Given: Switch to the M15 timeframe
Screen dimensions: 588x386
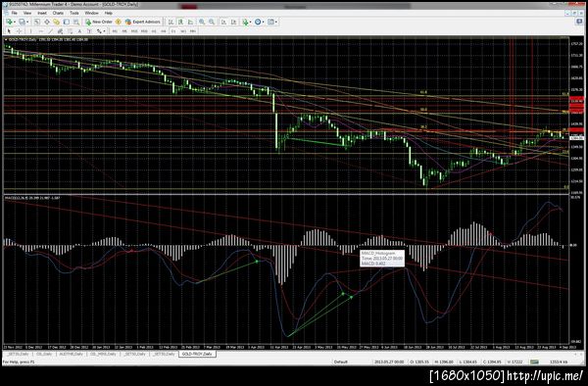Looking at the screenshot, I should (134, 31).
